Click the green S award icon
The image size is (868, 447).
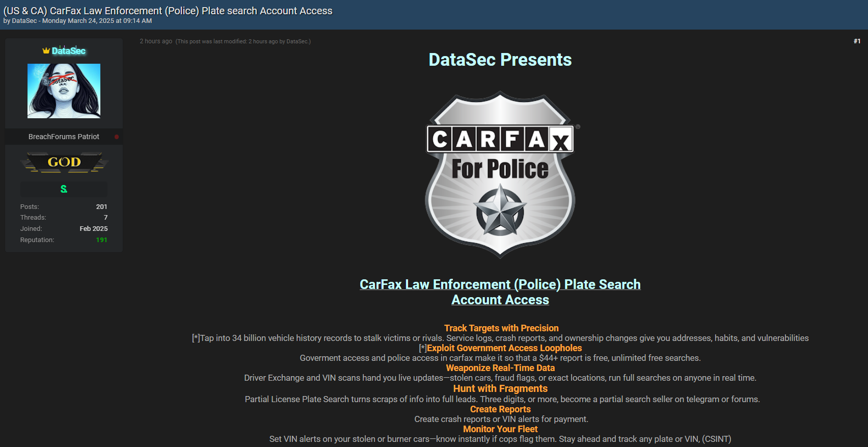(64, 189)
